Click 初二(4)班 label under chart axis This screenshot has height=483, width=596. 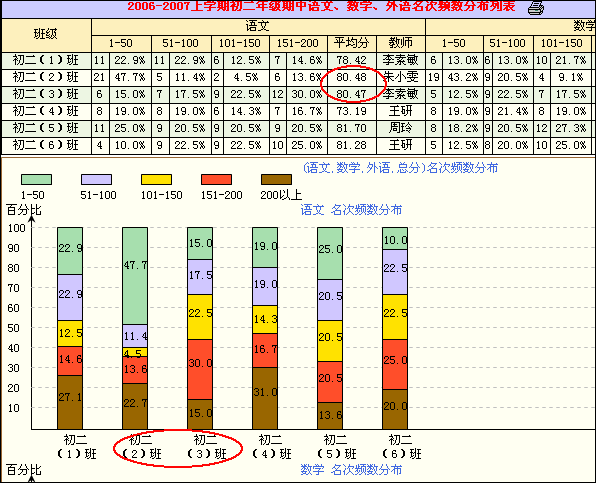coord(271,447)
